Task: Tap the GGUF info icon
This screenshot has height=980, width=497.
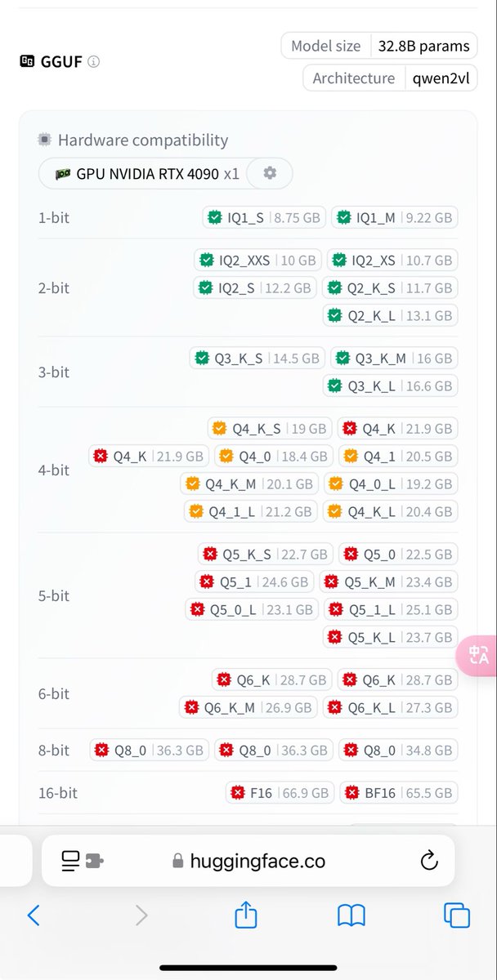Action: [x=93, y=61]
